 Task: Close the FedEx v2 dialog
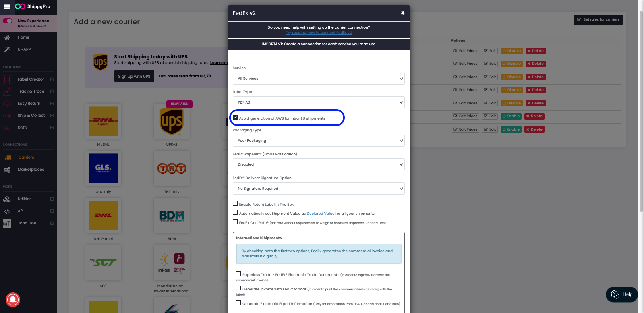(x=403, y=13)
